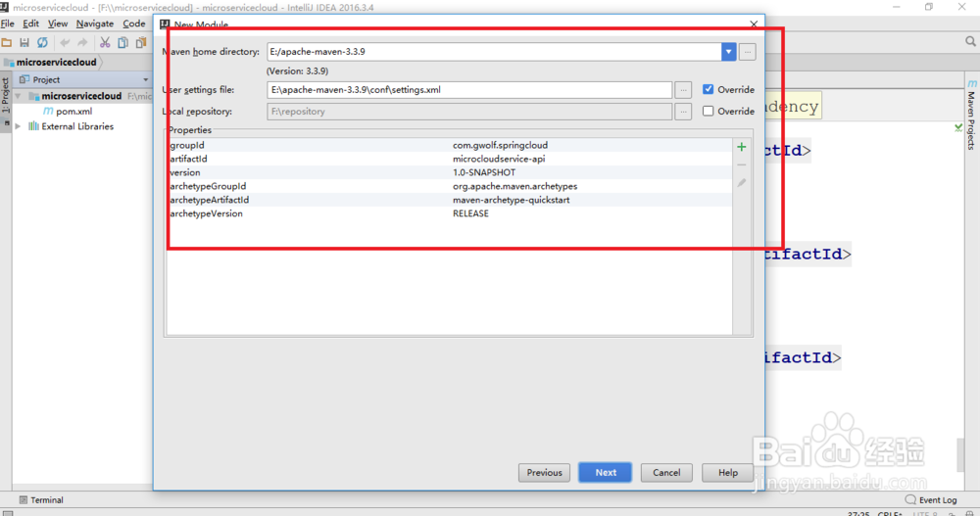This screenshot has width=980, height=516.
Task: Select the version property row
Action: [x=450, y=172]
